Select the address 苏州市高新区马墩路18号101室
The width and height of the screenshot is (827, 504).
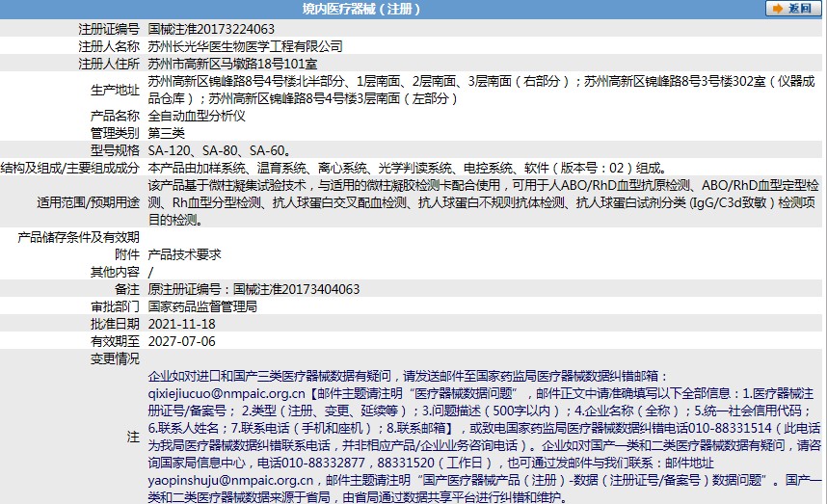(x=232, y=64)
